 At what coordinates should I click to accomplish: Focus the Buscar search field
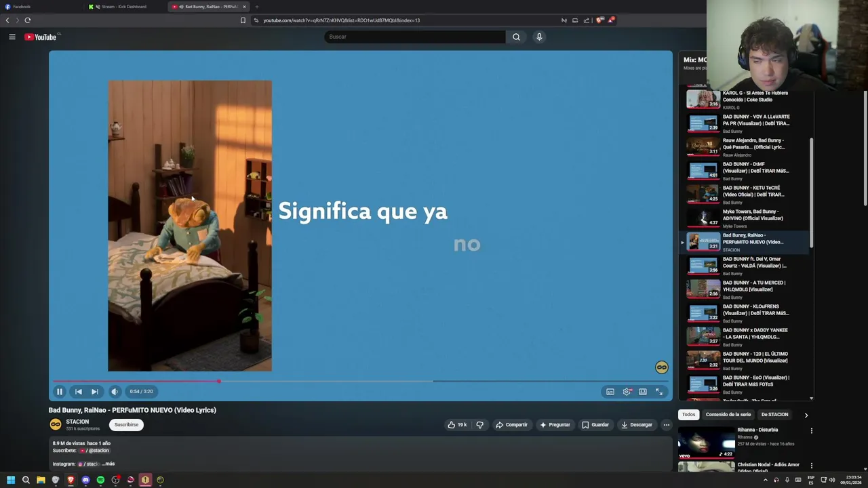414,37
